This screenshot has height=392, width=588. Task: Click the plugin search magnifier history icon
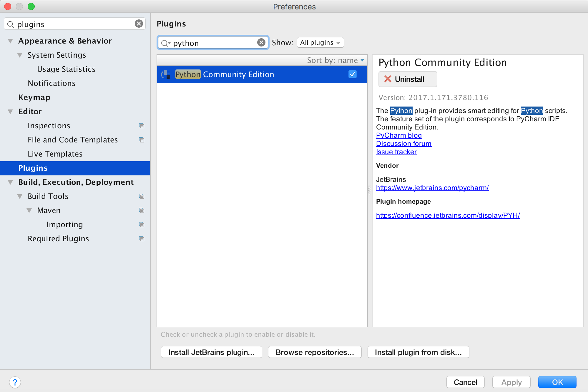coord(166,43)
